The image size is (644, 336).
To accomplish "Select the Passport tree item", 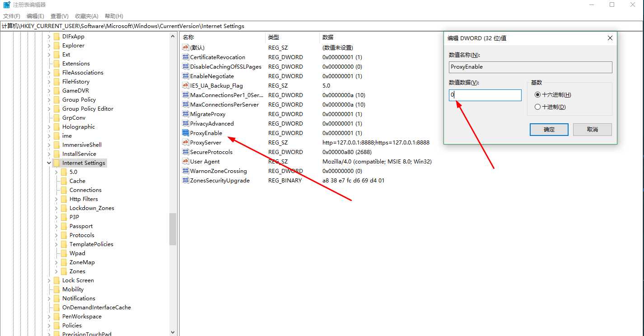I will pyautogui.click(x=81, y=226).
